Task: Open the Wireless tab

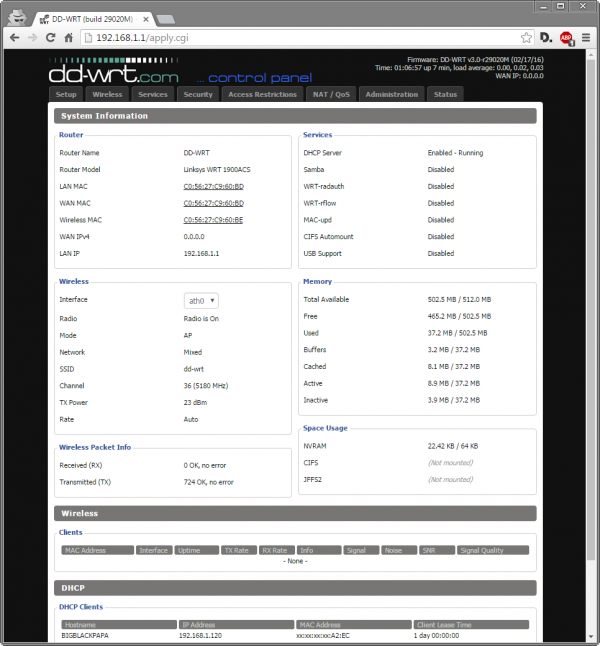Action: (107, 94)
